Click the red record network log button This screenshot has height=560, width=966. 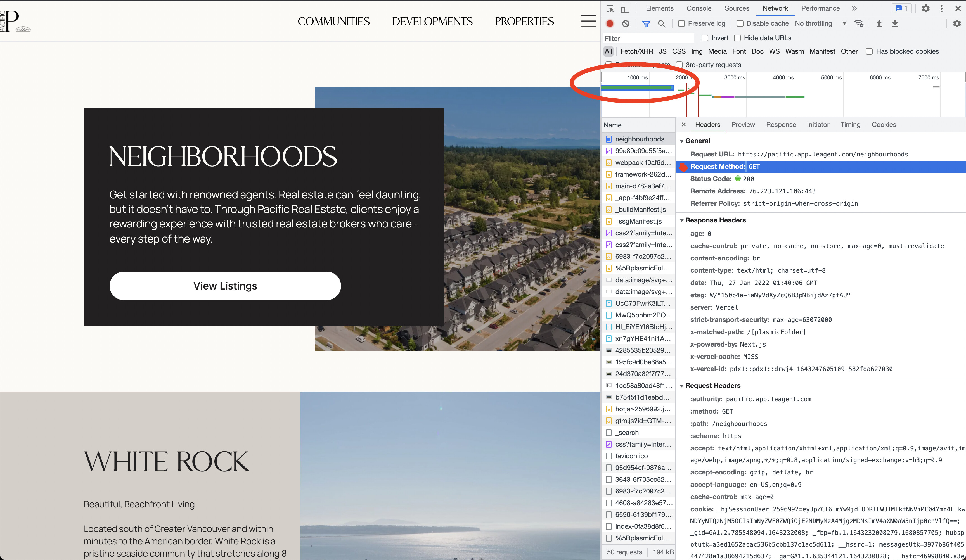610,24
